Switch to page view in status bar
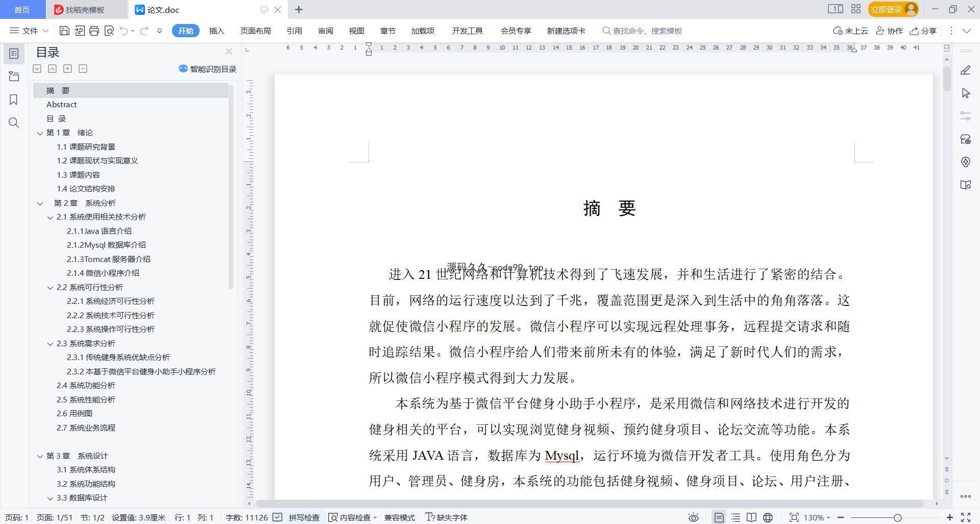This screenshot has height=524, width=980. pyautogui.click(x=719, y=517)
